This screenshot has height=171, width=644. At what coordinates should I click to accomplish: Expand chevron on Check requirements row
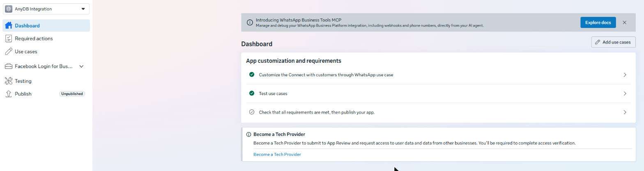(x=625, y=112)
